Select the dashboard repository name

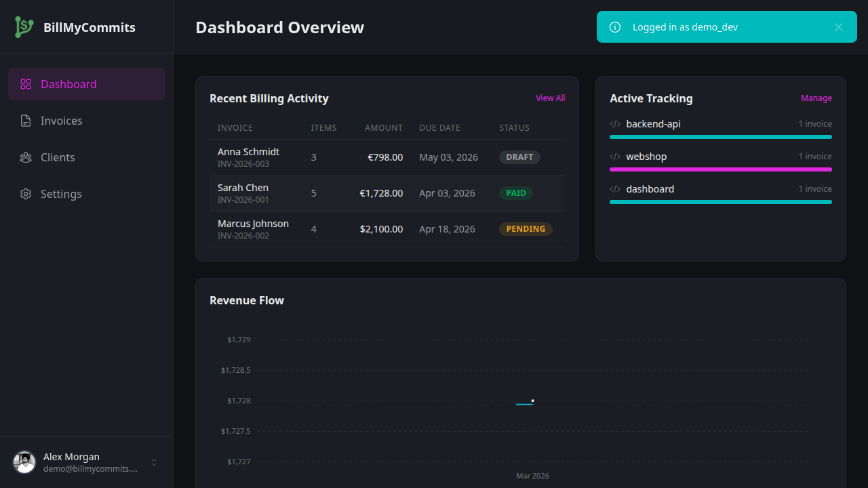(650, 189)
